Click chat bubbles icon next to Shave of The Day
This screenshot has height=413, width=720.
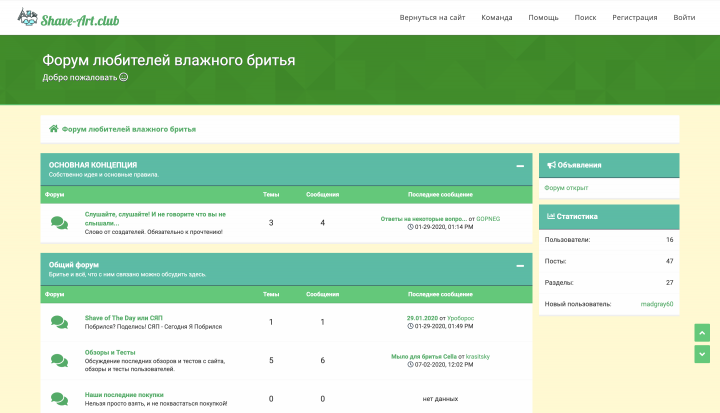coord(59,322)
